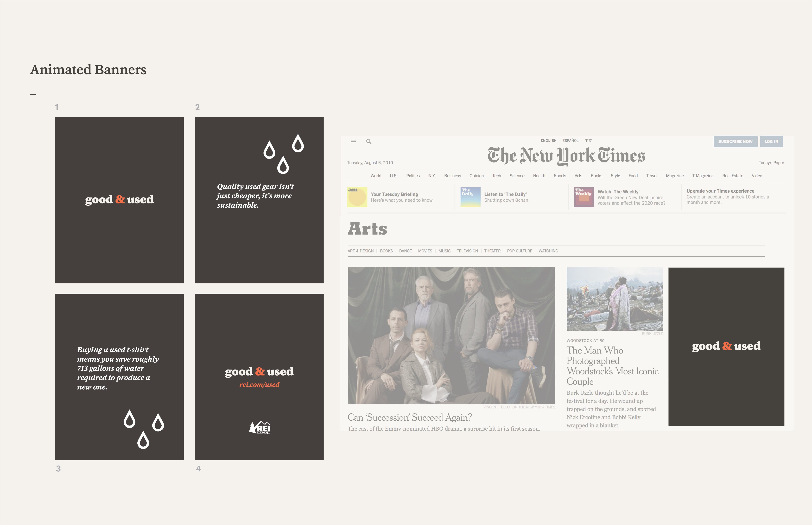Viewport: 812px width, 525px height.
Task: Open the Tech section
Action: point(496,176)
